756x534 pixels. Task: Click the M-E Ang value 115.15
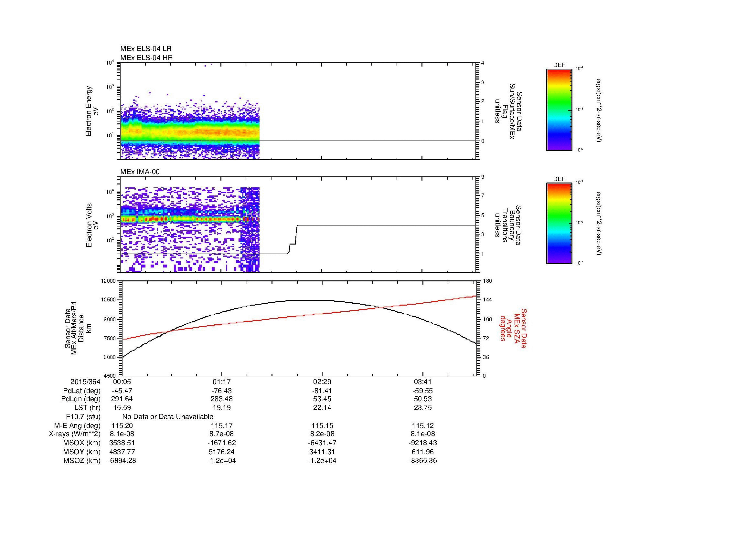[x=322, y=426]
